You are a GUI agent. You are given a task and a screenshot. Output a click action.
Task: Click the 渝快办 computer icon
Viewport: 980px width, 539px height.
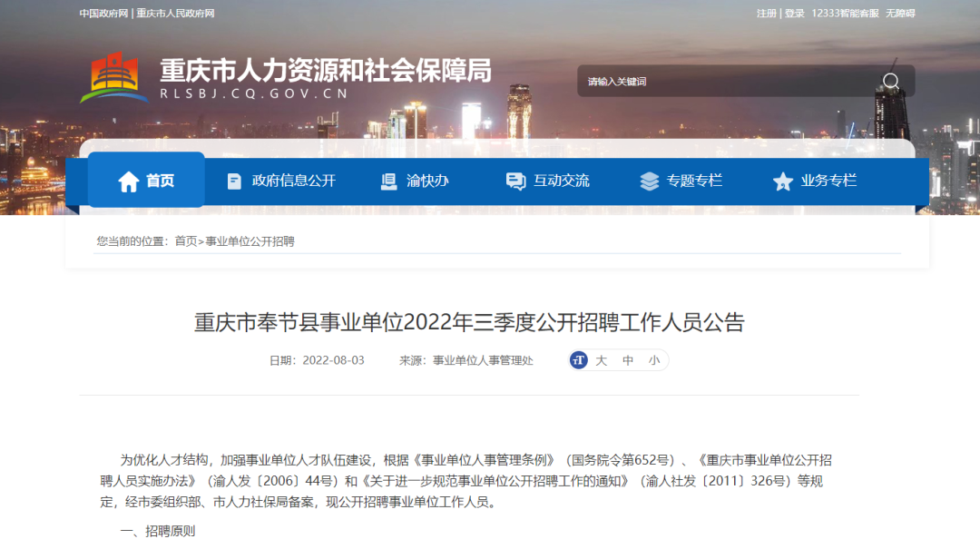(x=388, y=181)
